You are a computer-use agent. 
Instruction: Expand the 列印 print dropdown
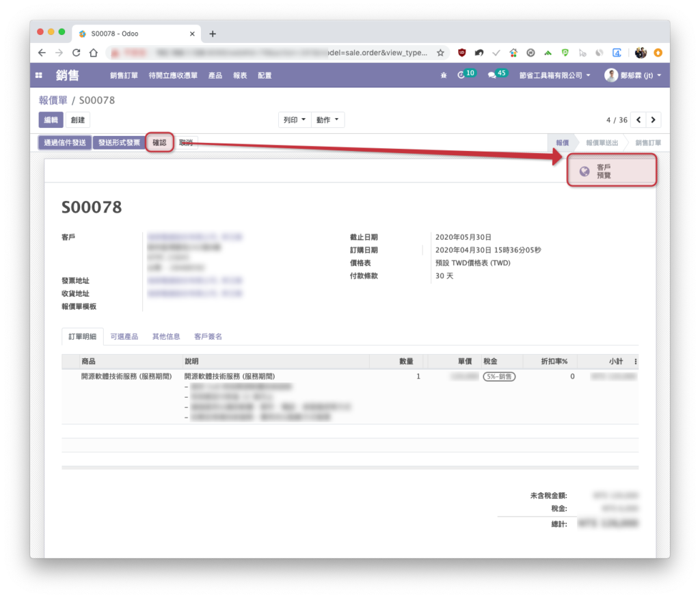[x=295, y=120]
